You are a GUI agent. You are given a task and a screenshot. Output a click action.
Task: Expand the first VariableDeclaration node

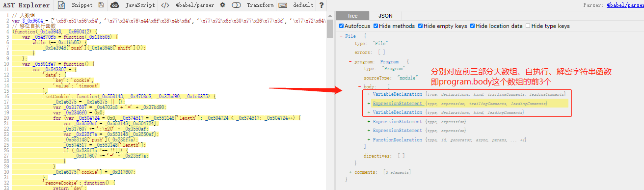[x=369, y=94]
